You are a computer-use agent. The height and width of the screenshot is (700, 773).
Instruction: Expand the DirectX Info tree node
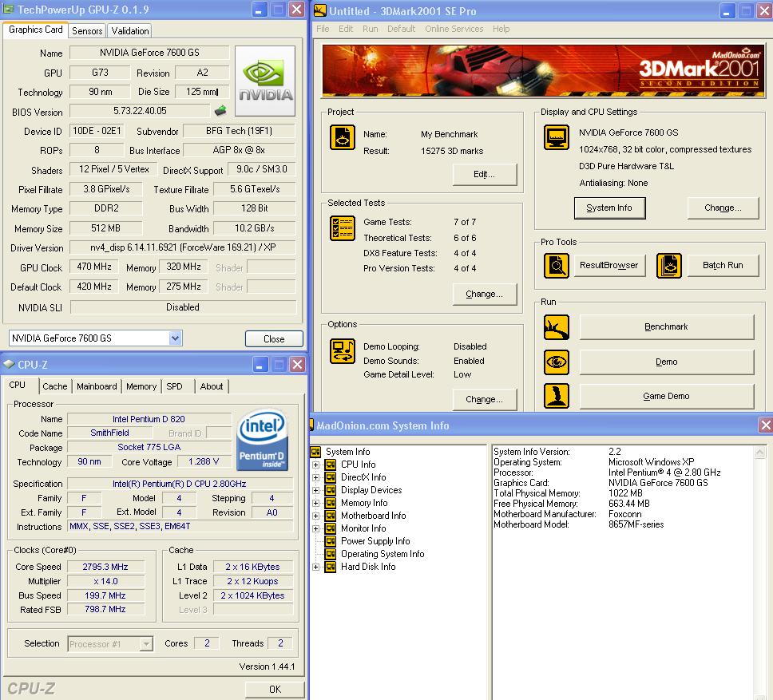point(316,477)
